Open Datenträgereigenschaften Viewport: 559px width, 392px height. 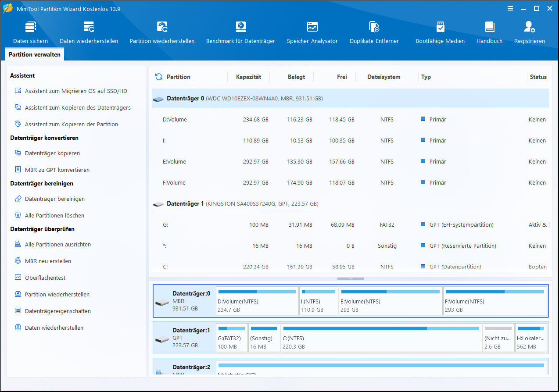click(x=53, y=311)
